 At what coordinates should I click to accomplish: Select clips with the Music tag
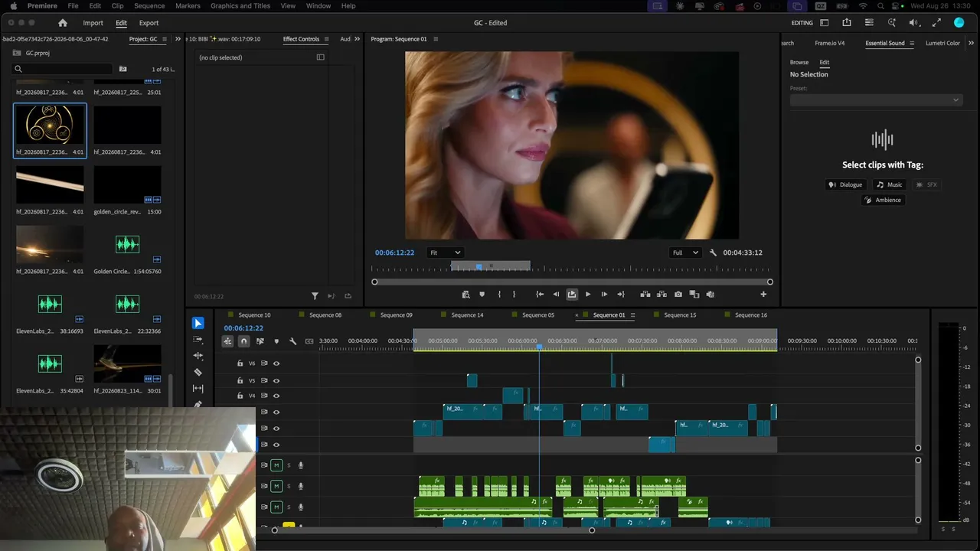pos(890,184)
